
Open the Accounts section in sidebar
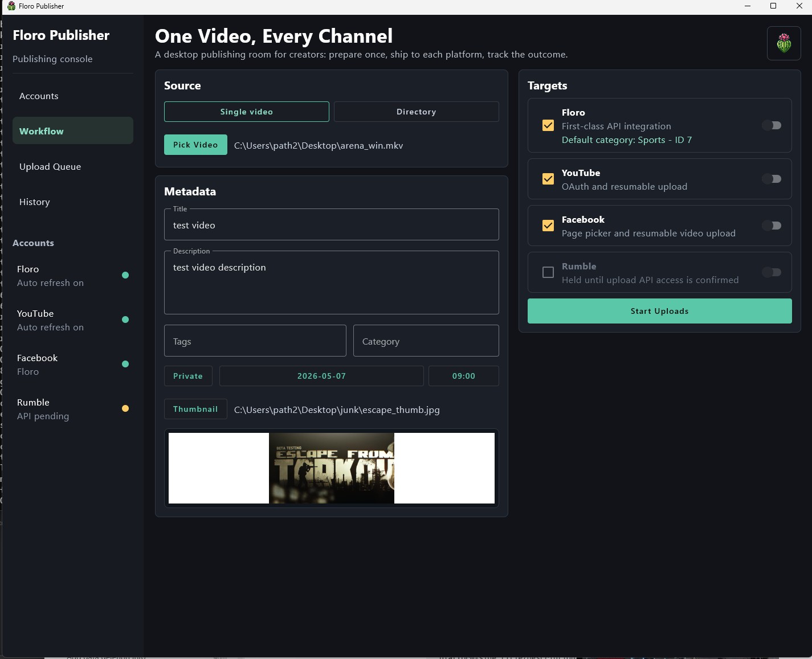(x=73, y=96)
